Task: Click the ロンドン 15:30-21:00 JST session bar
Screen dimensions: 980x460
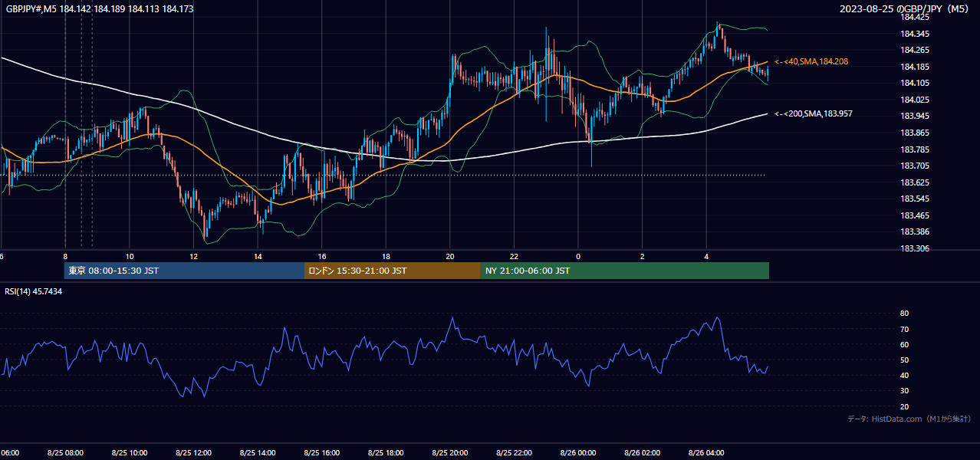Action: [393, 271]
